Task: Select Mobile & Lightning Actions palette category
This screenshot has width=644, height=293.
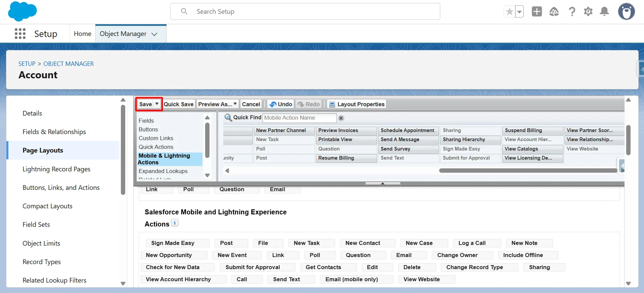Action: (x=170, y=159)
